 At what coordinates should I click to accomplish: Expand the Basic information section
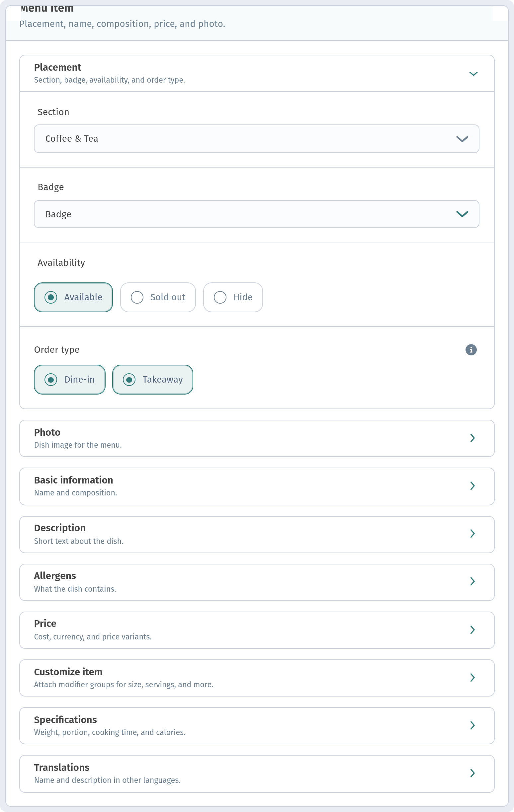(257, 486)
